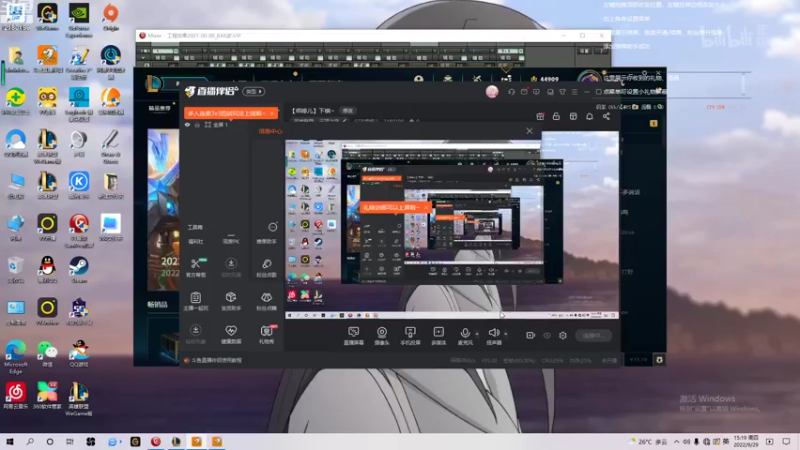Viewport: 800px width, 450px height.
Task: Click the bell notification icon in stream header
Action: (x=589, y=116)
